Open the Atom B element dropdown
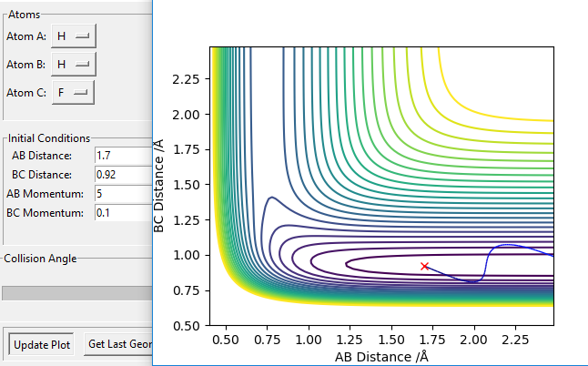 (74, 64)
